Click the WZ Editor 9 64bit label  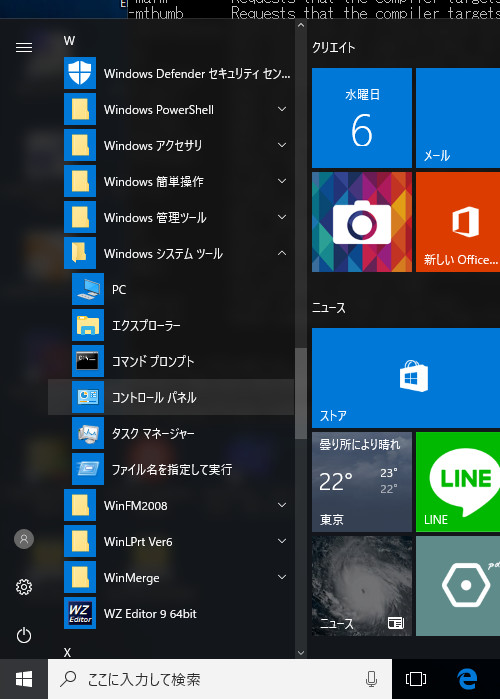point(150,614)
